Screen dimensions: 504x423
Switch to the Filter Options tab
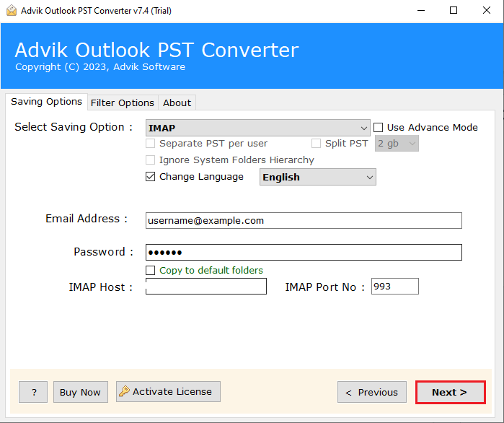pyautogui.click(x=123, y=103)
